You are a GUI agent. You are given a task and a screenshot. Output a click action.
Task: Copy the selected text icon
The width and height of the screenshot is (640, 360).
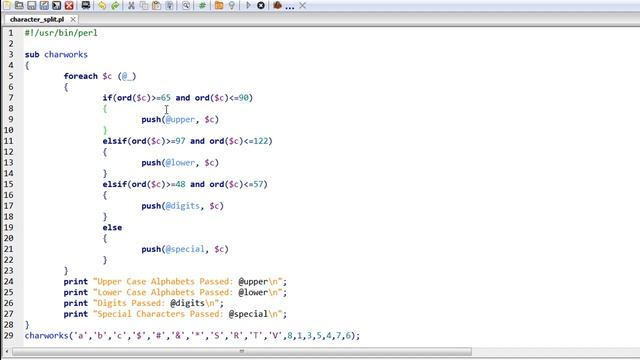point(144,5)
